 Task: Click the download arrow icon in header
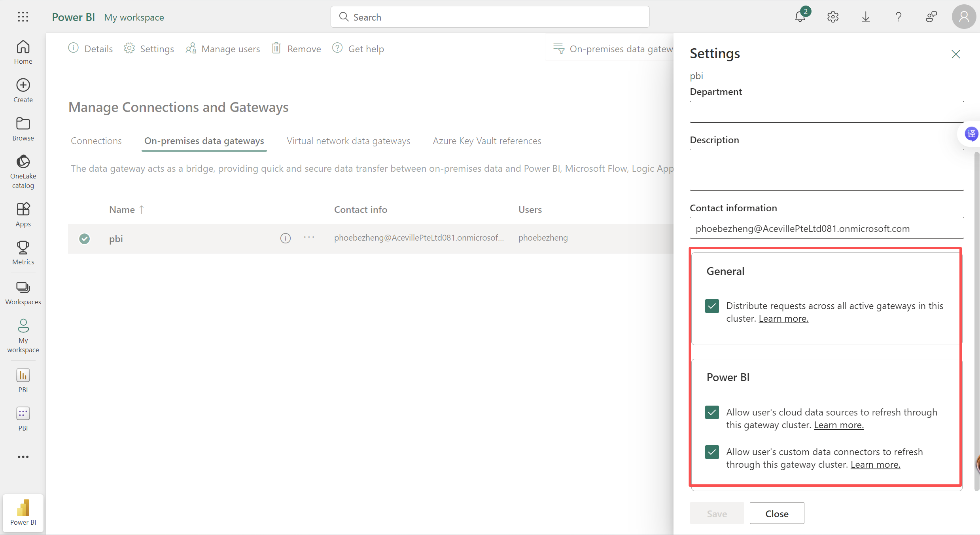coord(866,17)
